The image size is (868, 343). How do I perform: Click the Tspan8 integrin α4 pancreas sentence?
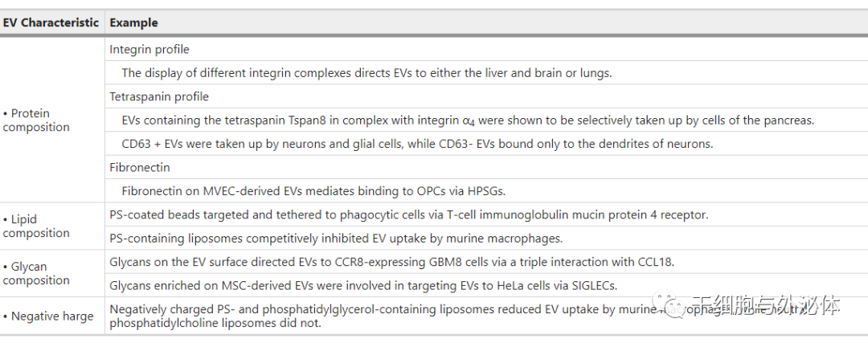point(468,120)
